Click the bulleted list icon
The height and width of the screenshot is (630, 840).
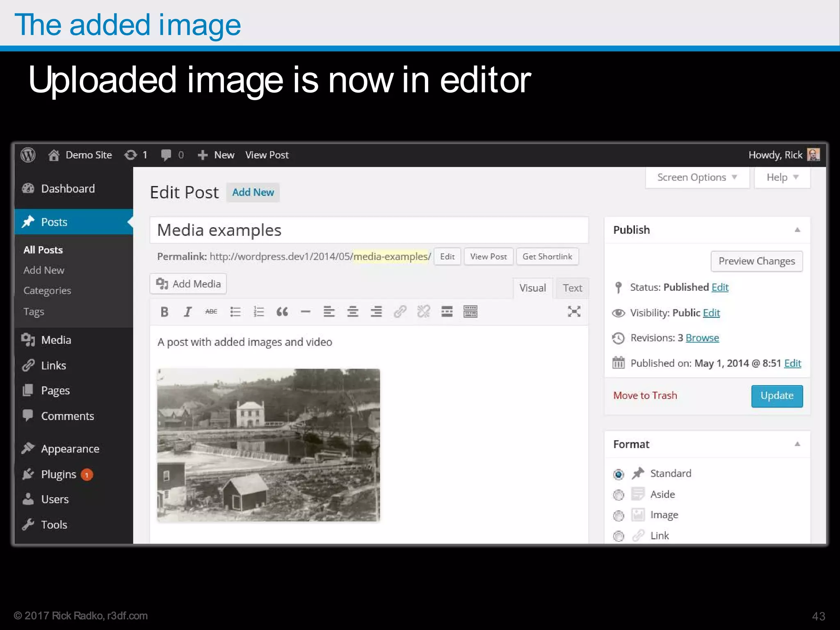tap(235, 312)
